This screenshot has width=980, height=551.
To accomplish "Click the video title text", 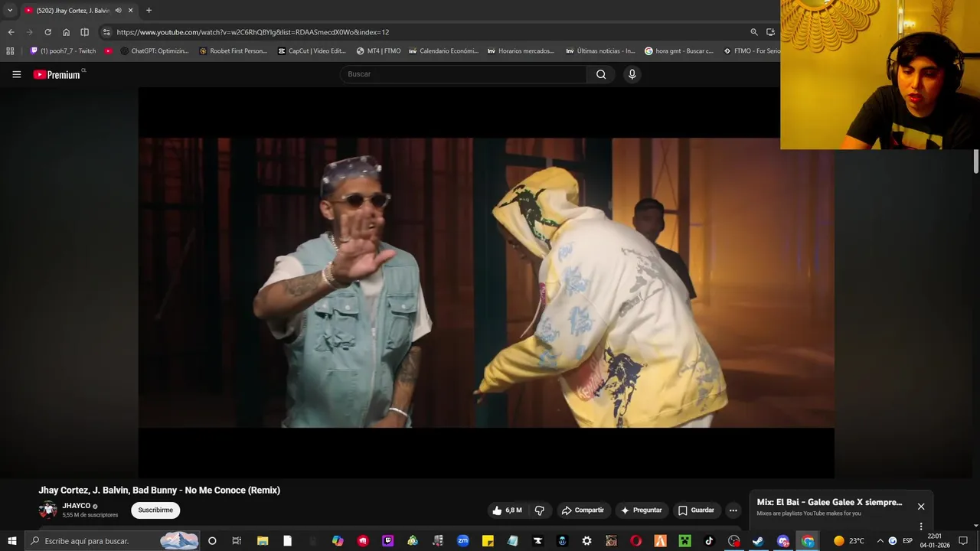I will click(x=159, y=491).
